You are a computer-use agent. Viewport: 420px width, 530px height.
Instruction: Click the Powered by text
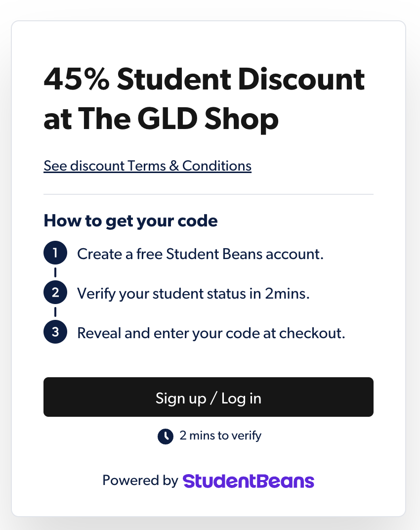[x=140, y=480]
